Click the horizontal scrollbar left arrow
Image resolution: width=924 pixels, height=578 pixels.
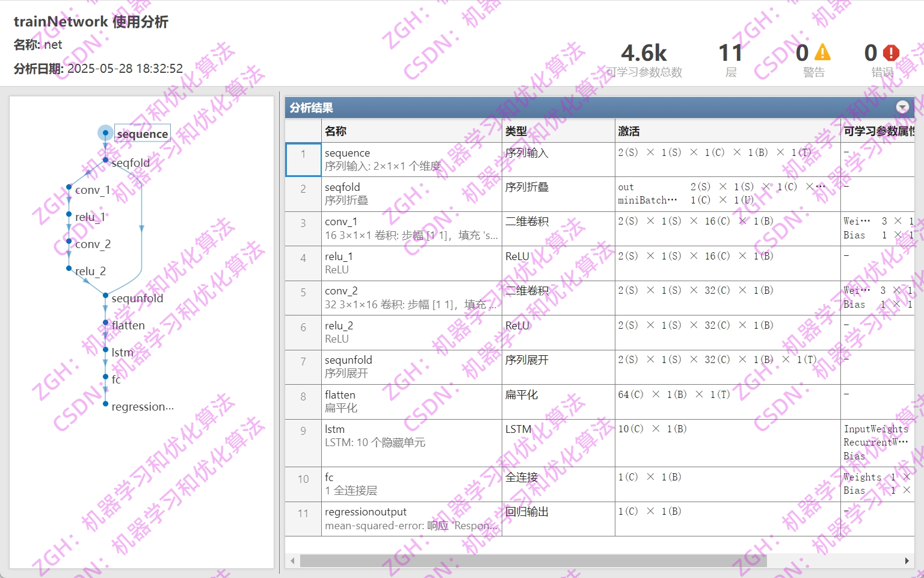tap(292, 561)
